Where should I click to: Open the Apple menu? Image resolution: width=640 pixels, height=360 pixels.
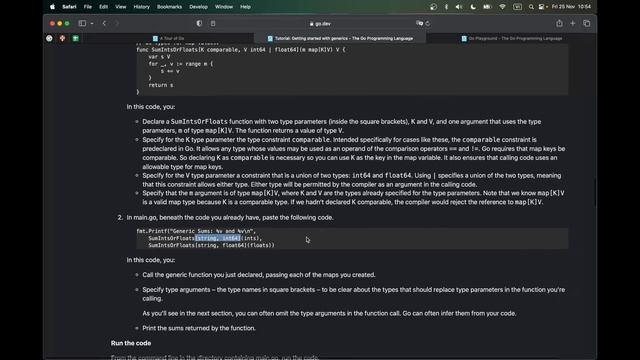pyautogui.click(x=52, y=7)
